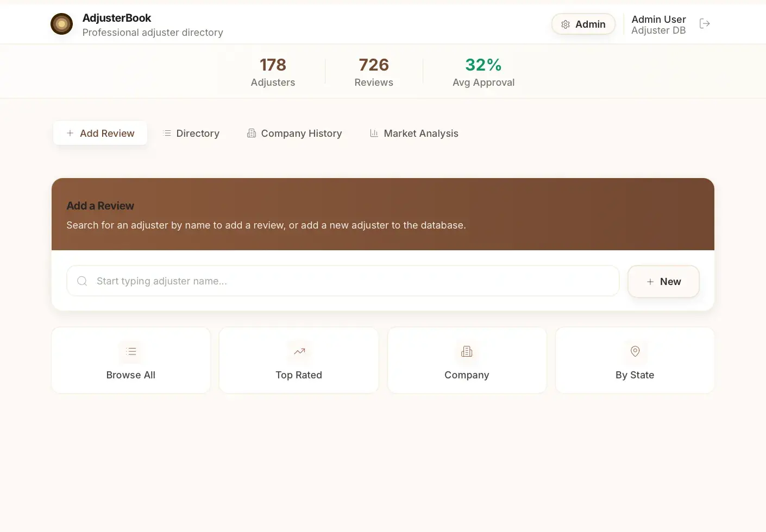The height and width of the screenshot is (532, 766).
Task: Click the 'Adjuster DB' label
Action: (x=658, y=30)
